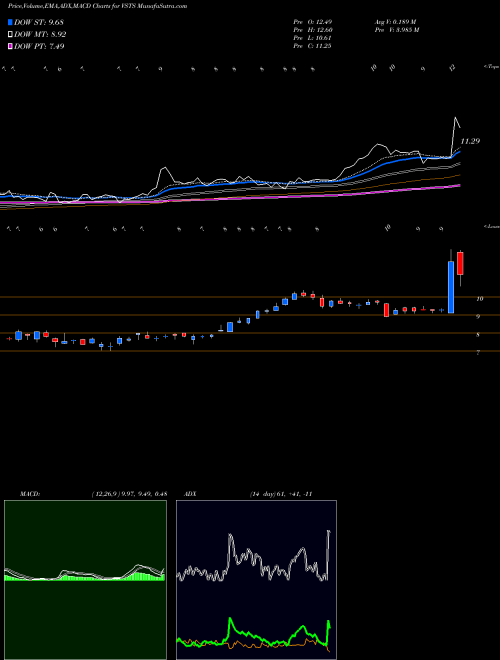This screenshot has width=500, height=660.
Task: Click the 11.29 price label on EMA chart
Action: click(470, 141)
